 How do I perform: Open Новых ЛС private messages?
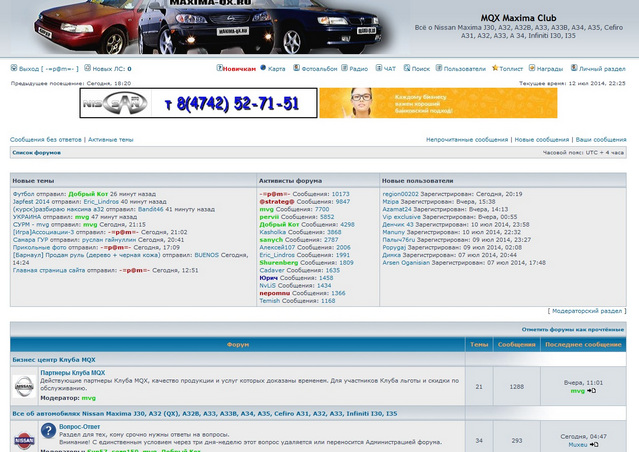111,69
